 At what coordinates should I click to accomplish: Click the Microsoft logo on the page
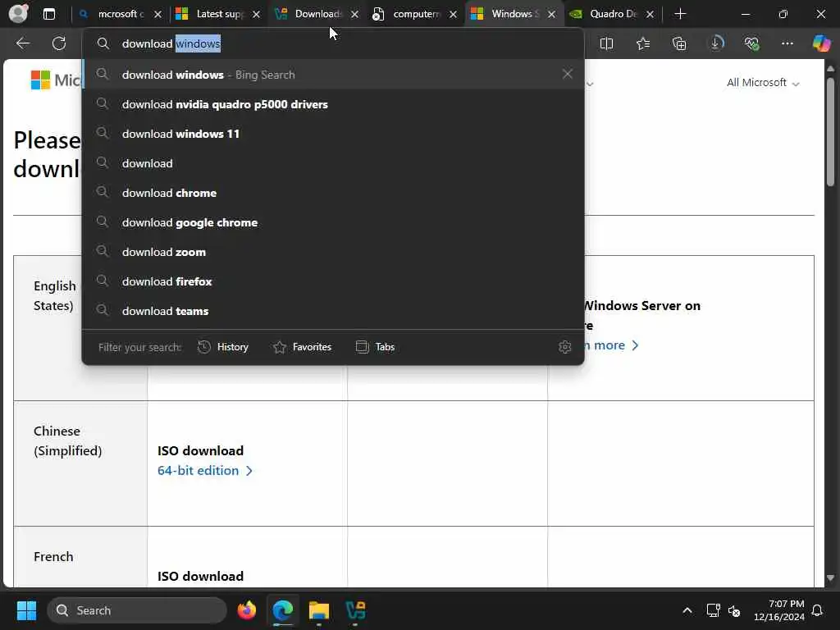click(56, 80)
